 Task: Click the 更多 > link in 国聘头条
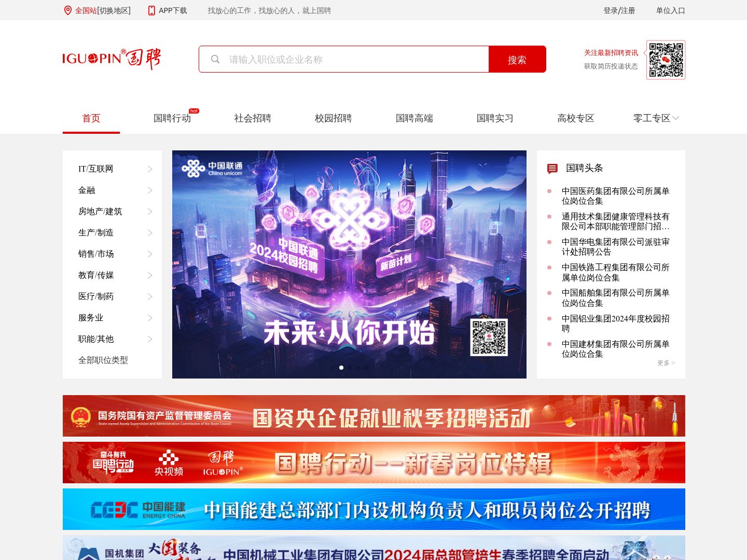pos(666,363)
